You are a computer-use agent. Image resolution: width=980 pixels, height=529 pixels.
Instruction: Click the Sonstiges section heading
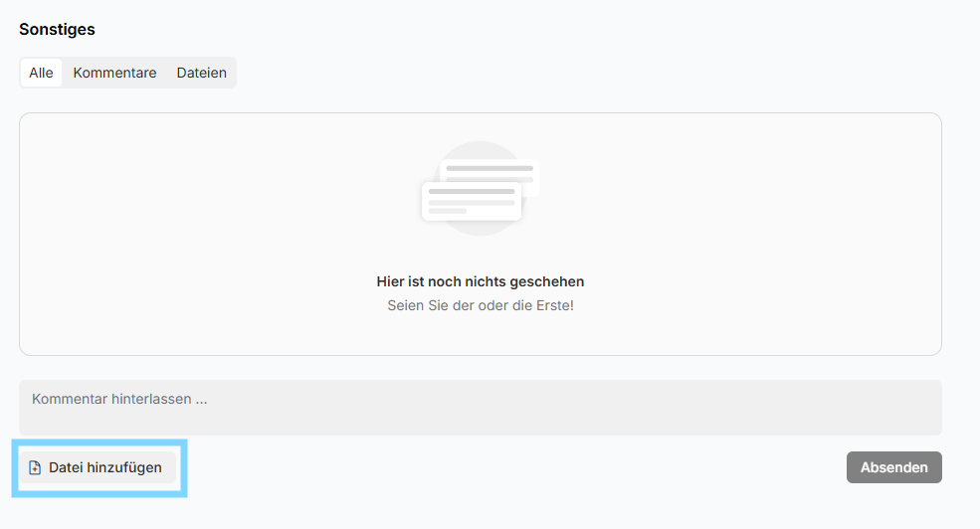pos(57,29)
